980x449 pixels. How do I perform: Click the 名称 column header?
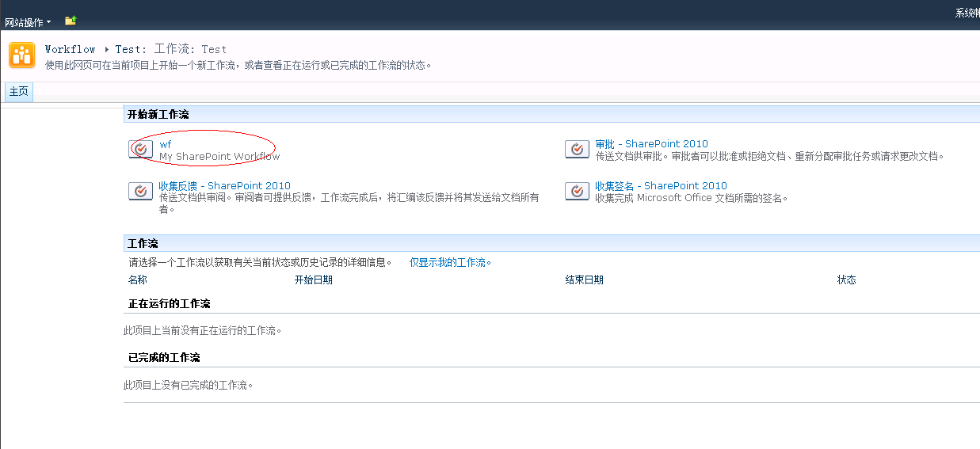coord(138,280)
